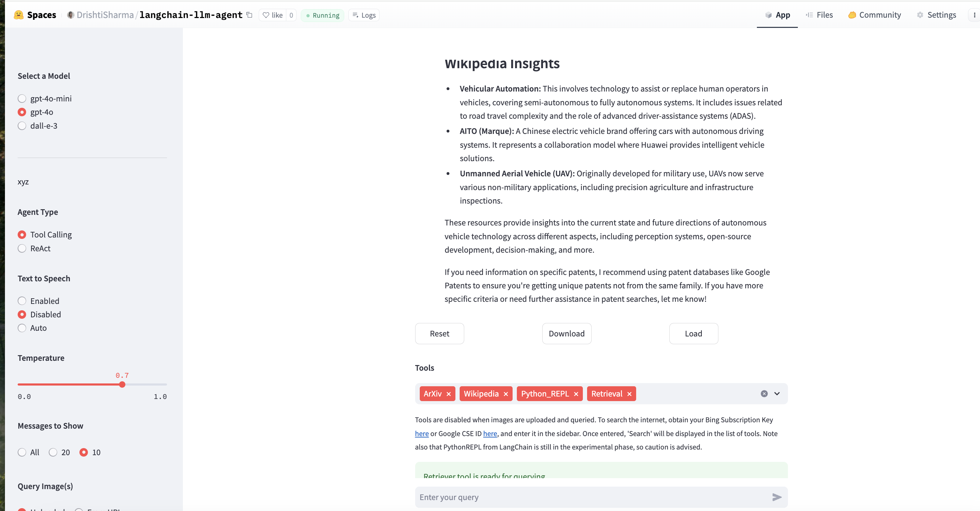Copy the space name with copy icon
This screenshot has width=980, height=511.
pos(250,15)
